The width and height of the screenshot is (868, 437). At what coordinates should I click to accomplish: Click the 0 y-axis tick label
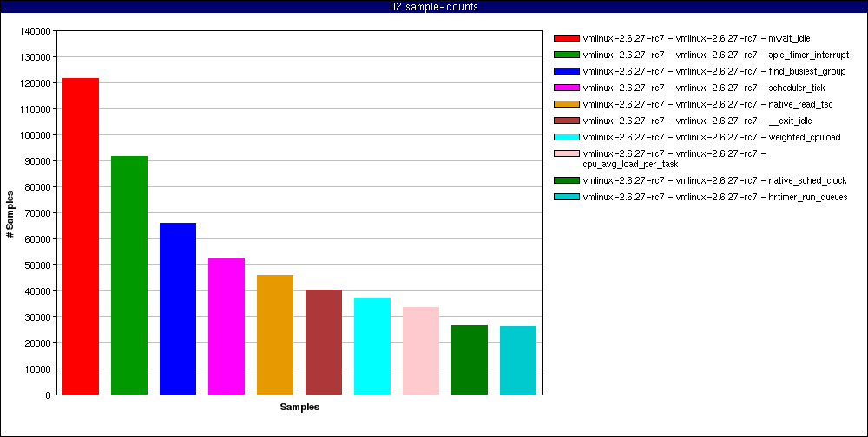click(48, 395)
